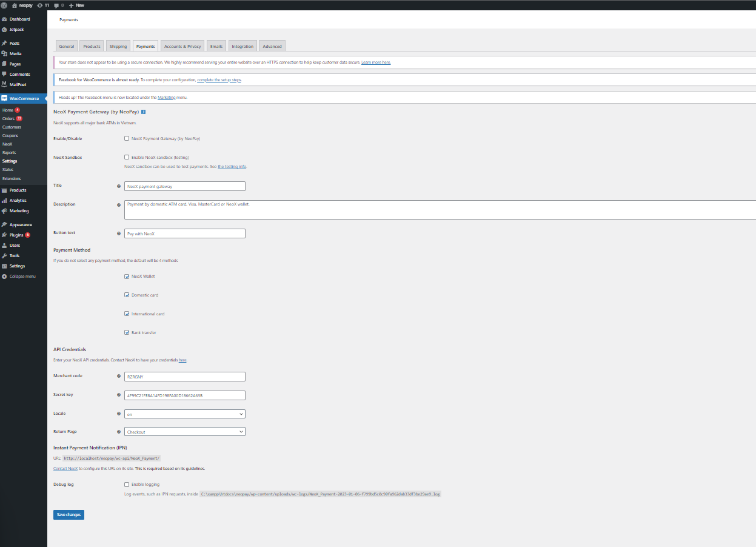Click help icon next to Return Page
This screenshot has height=547, width=756.
pyautogui.click(x=119, y=432)
